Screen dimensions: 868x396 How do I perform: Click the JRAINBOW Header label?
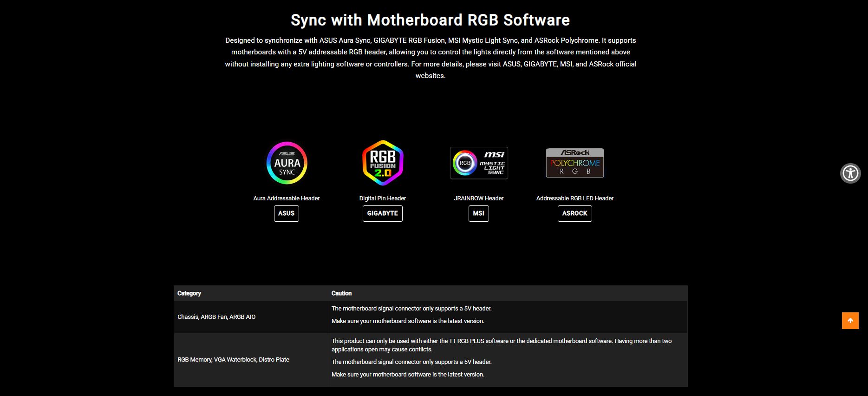pos(479,198)
